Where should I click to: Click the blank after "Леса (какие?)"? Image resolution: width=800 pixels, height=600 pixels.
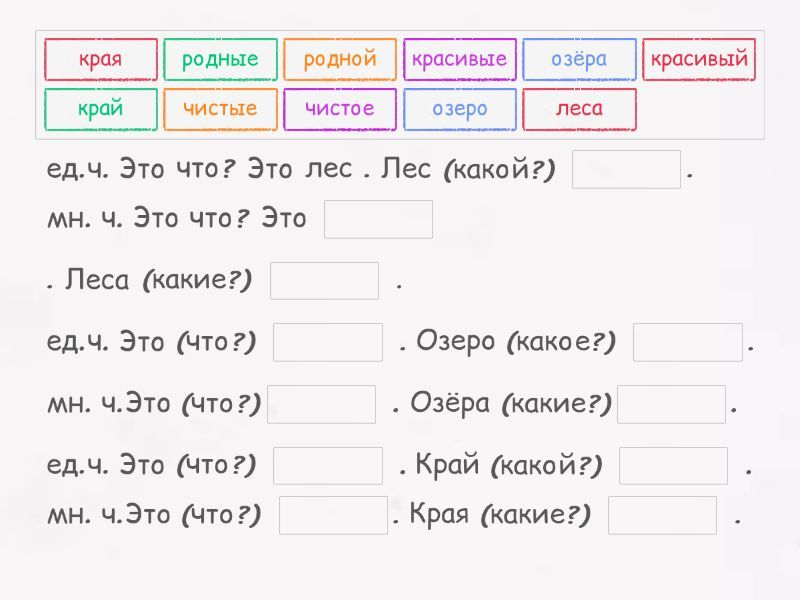point(325,281)
